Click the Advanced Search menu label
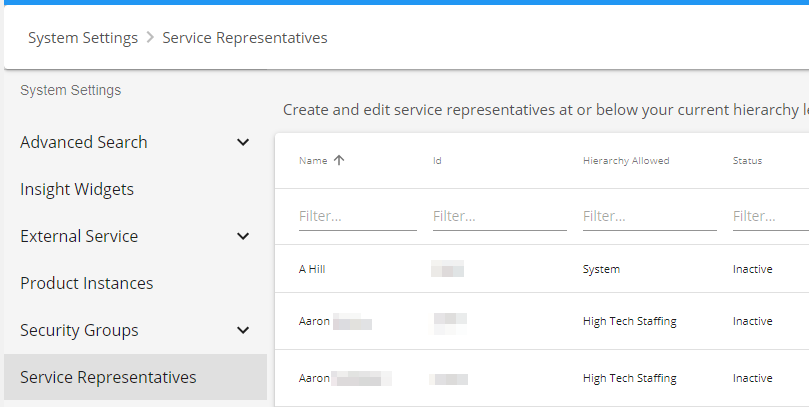809x407 pixels. [84, 142]
